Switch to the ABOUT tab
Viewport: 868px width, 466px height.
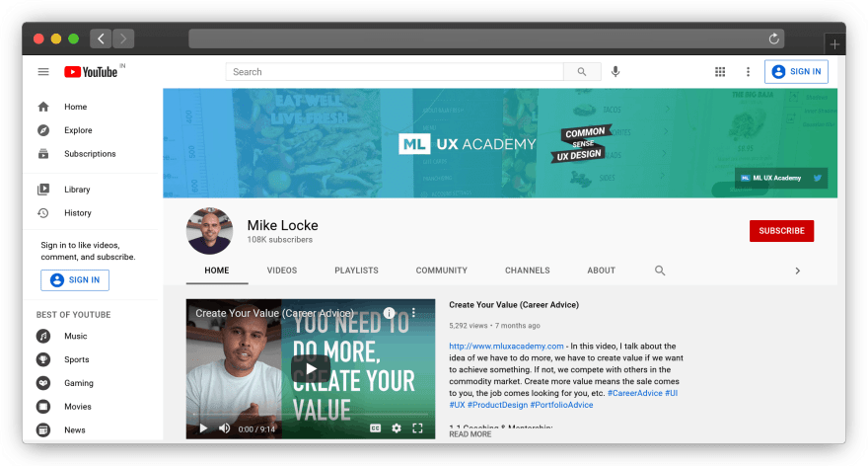(x=601, y=271)
